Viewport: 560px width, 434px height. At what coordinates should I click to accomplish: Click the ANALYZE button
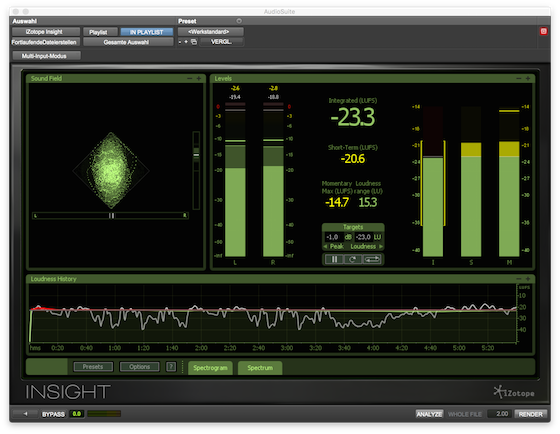click(x=429, y=414)
